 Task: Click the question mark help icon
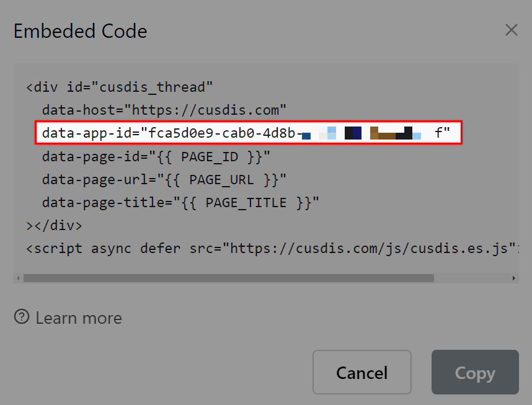point(22,318)
